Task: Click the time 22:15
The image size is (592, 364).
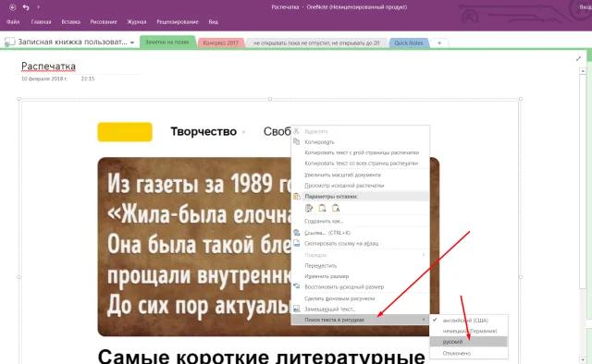Action: [88, 79]
